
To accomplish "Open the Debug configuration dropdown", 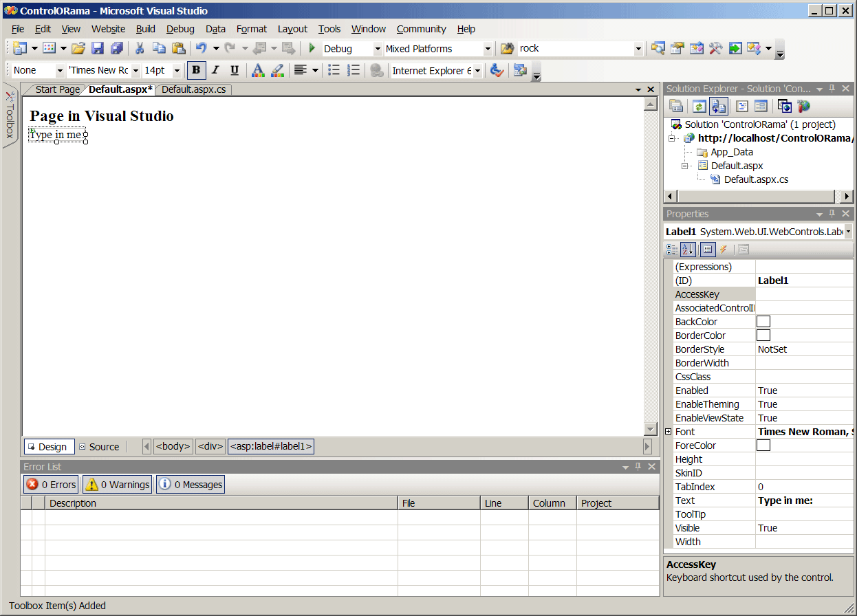I will (378, 49).
